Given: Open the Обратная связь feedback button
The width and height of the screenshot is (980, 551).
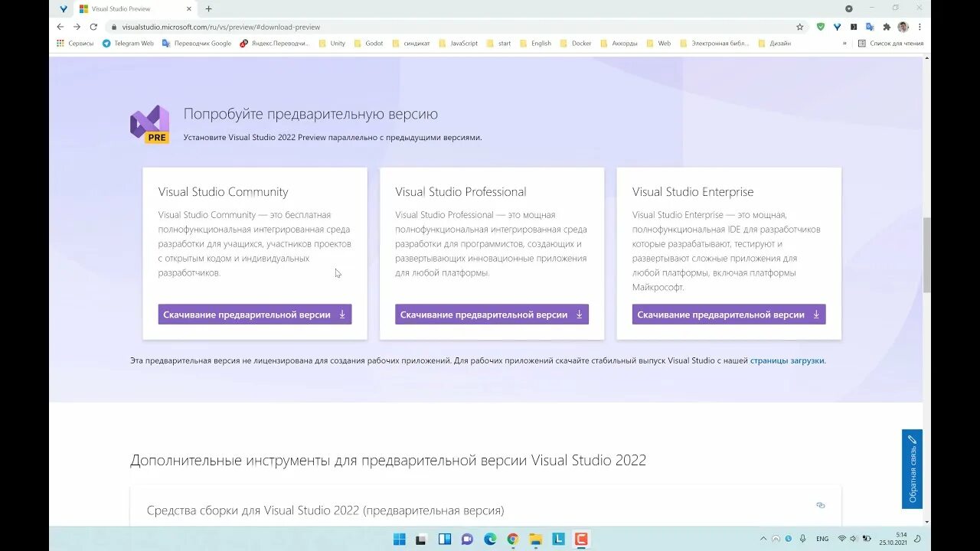Looking at the screenshot, I should coord(912,469).
